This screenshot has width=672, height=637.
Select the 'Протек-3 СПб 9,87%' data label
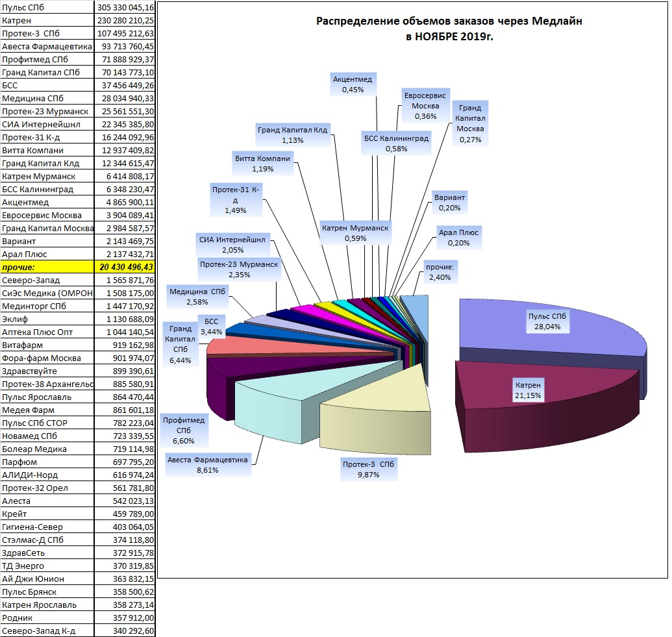point(369,469)
